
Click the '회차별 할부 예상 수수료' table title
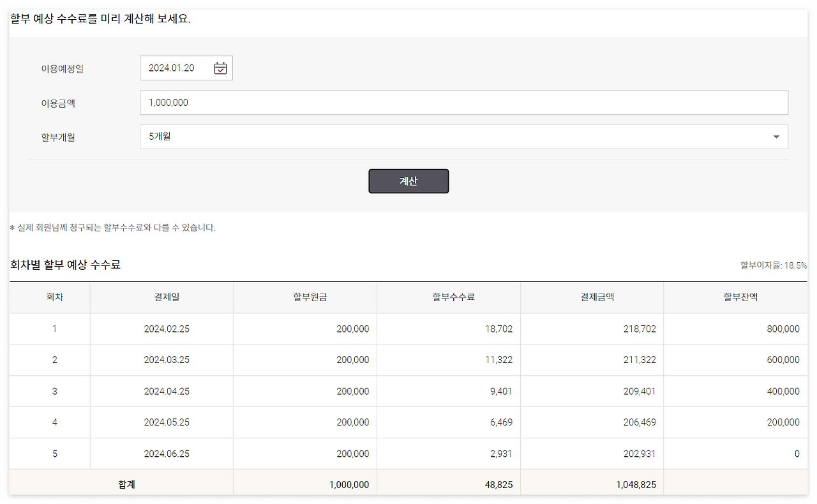tap(65, 265)
